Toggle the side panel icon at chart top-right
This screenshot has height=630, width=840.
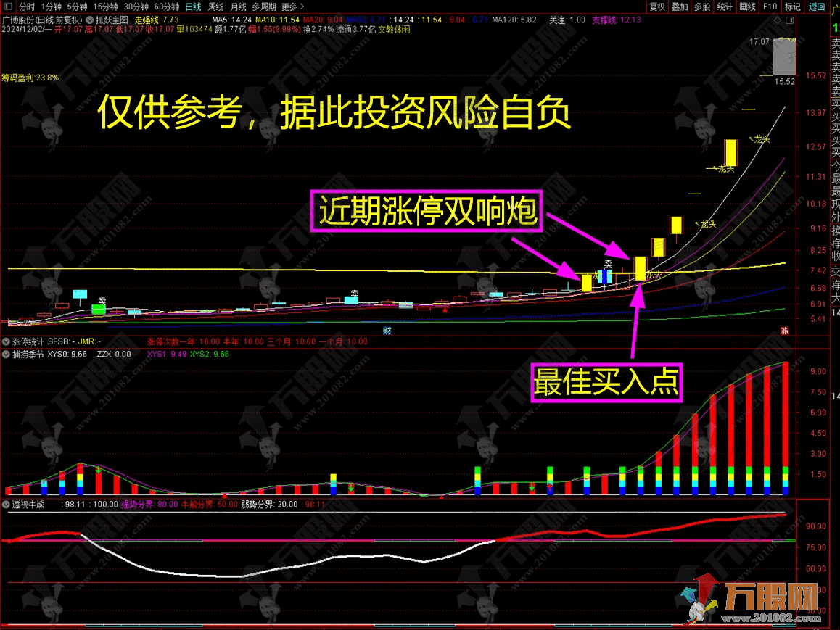point(790,20)
